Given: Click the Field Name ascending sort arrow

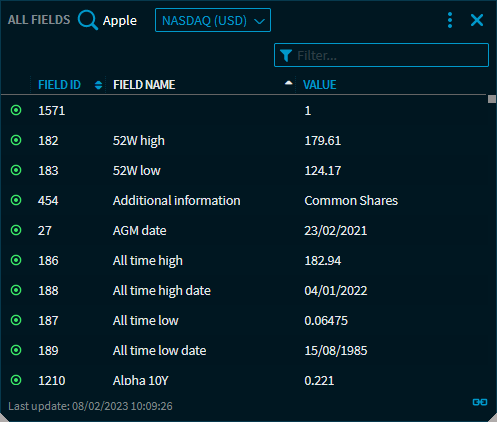Looking at the screenshot, I should pos(289,83).
